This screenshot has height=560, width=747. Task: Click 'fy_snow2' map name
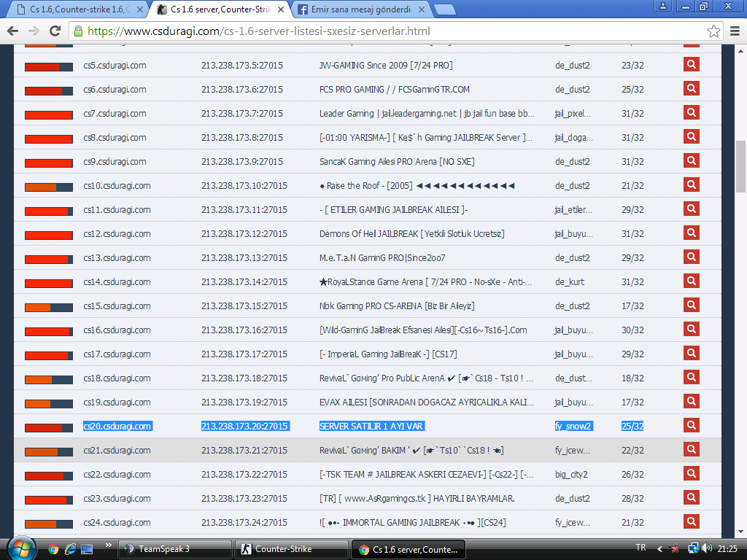(573, 426)
